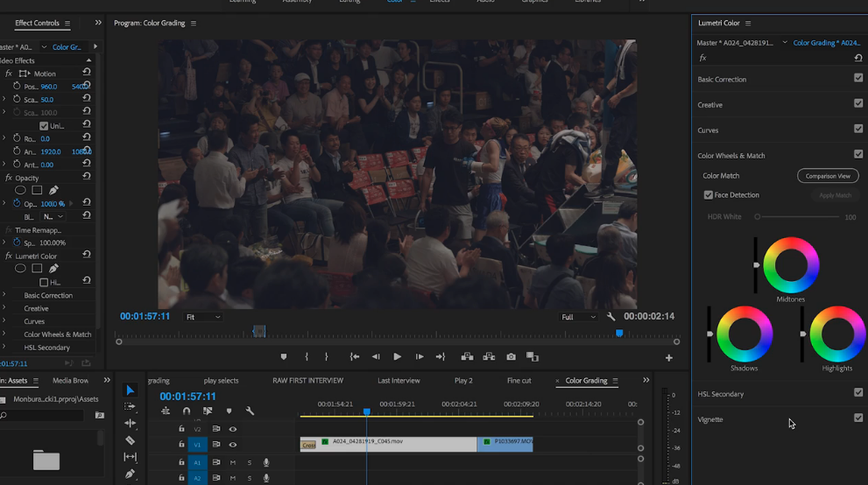Disable Creative section checkbox
The image size is (868, 485).
858,103
